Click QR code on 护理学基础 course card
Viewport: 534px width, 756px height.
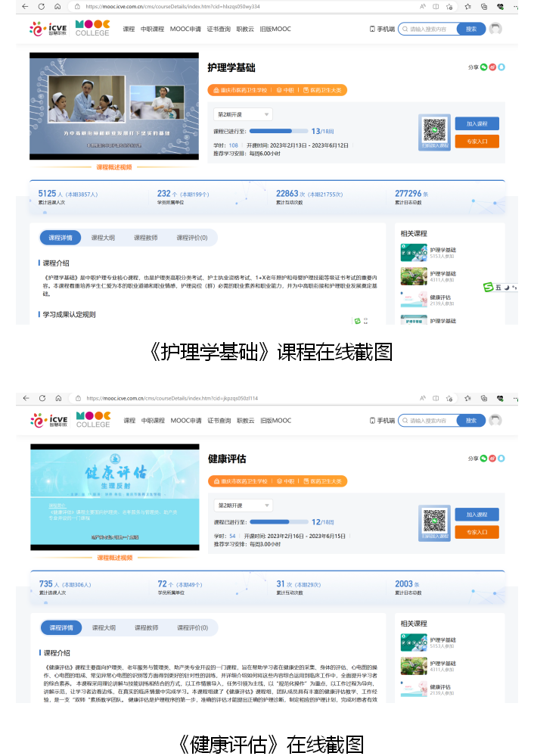click(434, 131)
